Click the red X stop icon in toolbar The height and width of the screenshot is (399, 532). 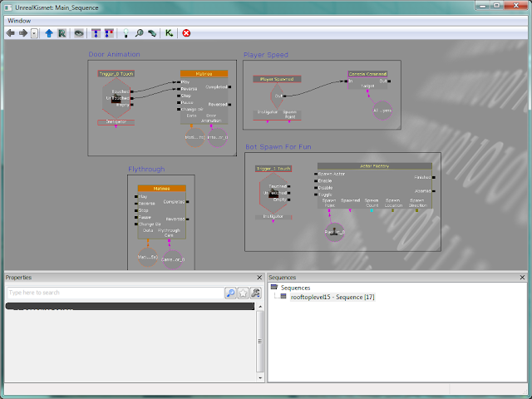click(x=186, y=33)
